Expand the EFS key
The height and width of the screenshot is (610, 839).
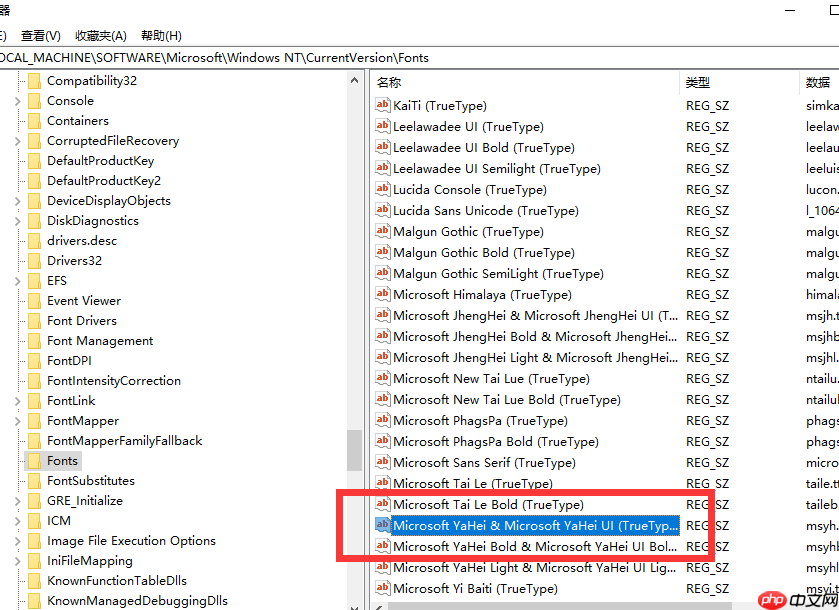[x=17, y=281]
